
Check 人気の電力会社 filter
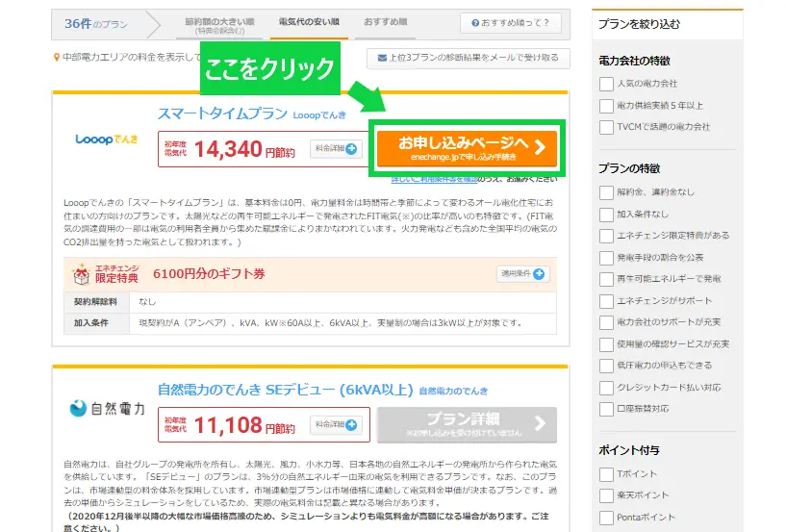click(606, 84)
